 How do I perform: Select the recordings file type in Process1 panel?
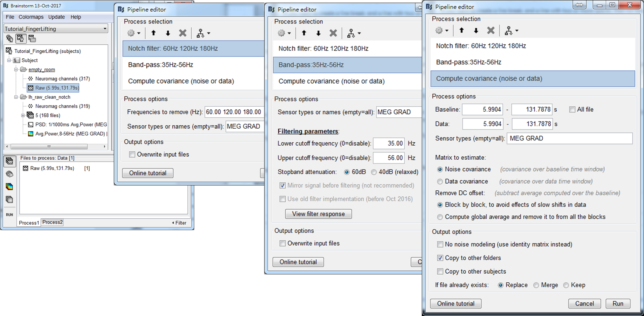[9, 161]
